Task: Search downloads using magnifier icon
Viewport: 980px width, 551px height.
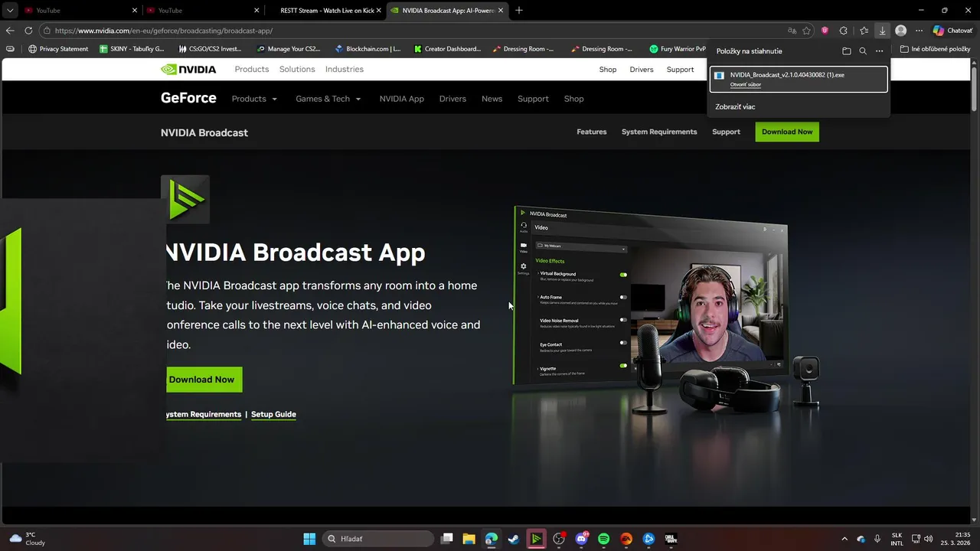Action: click(863, 51)
